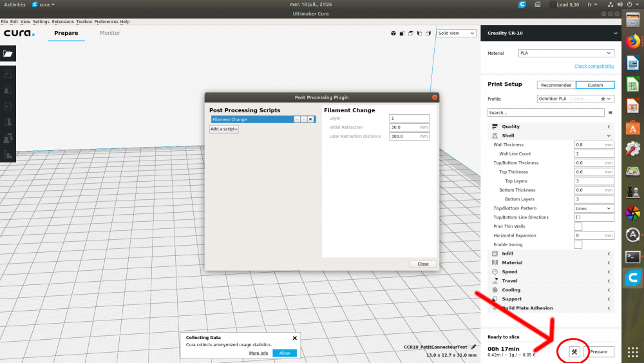Toggle the Enable Ironing checkbox
Screen dimensions: 644x363
[x=578, y=244]
